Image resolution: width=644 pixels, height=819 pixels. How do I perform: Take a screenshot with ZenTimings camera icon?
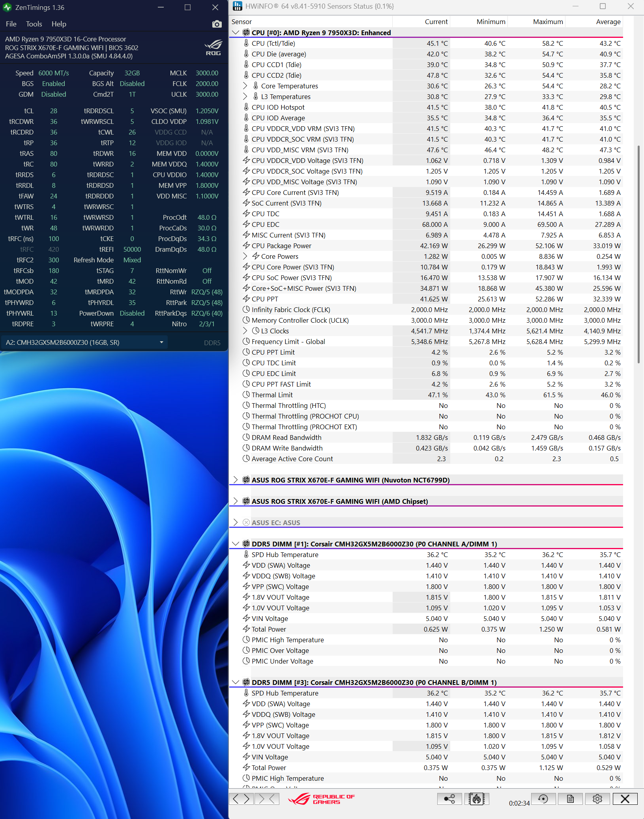pyautogui.click(x=217, y=24)
